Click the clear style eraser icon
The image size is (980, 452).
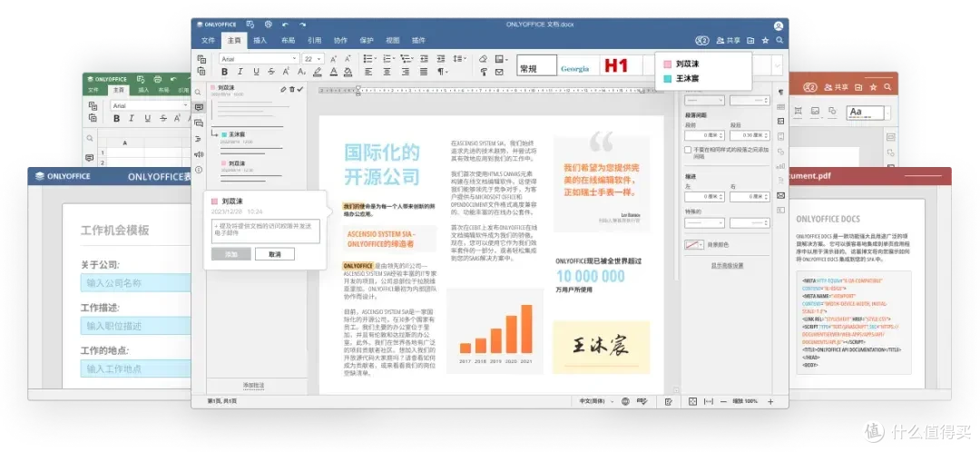483,59
